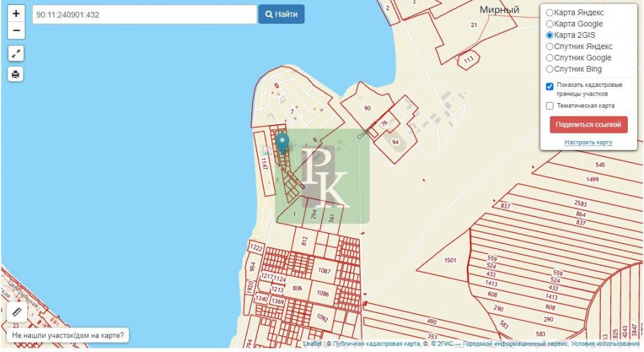Zoom out with the minus button
Viewport: 644px width, 352px height.
[16, 30]
